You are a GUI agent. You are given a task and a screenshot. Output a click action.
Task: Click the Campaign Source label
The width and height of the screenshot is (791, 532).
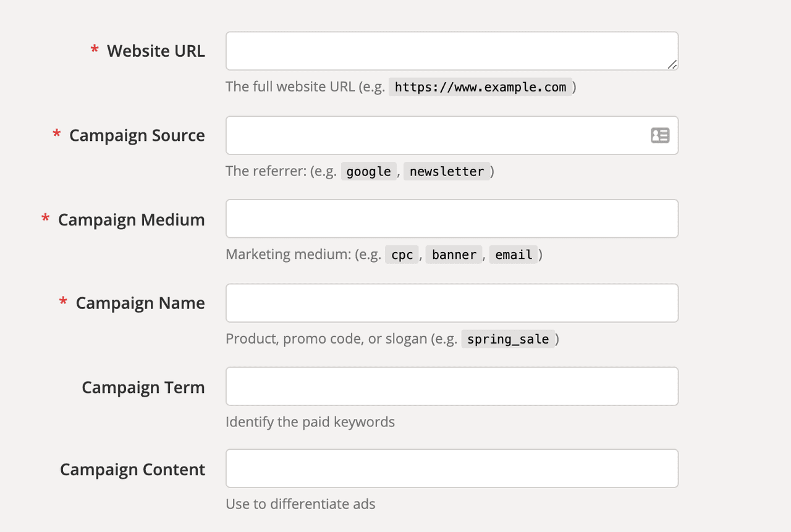[x=137, y=135]
